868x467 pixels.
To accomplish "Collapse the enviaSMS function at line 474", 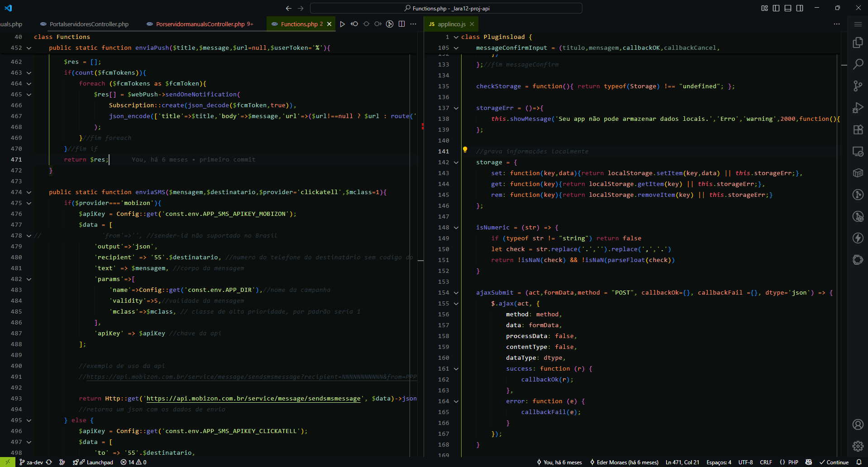I will coord(29,192).
